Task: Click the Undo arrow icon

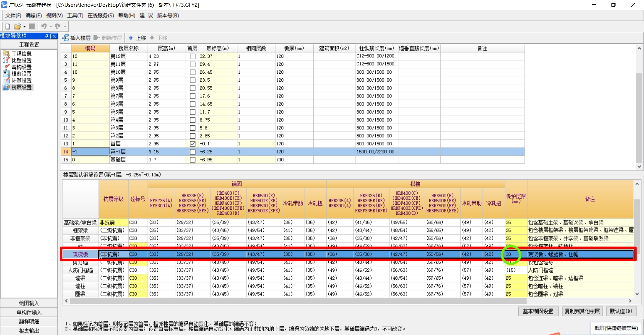Action: [x=44, y=26]
